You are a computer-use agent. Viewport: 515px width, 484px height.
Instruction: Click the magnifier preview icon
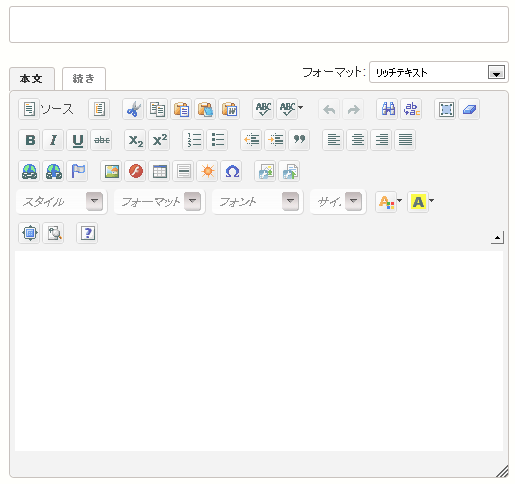[x=53, y=233]
